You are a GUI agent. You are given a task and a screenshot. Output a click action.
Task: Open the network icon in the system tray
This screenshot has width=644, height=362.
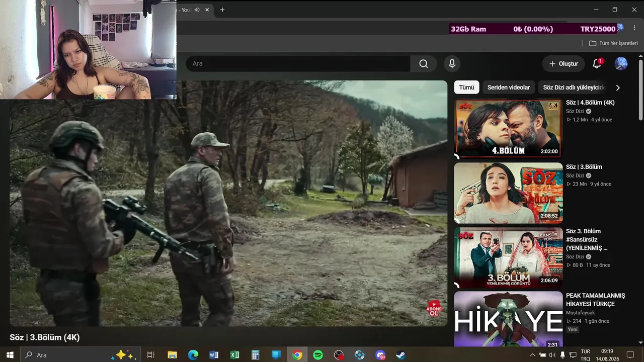[x=573, y=355]
